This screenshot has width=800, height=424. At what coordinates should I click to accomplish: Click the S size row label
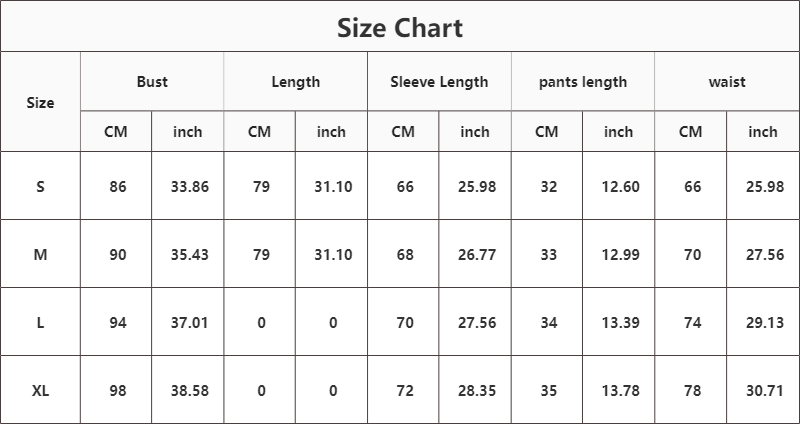pyautogui.click(x=40, y=186)
